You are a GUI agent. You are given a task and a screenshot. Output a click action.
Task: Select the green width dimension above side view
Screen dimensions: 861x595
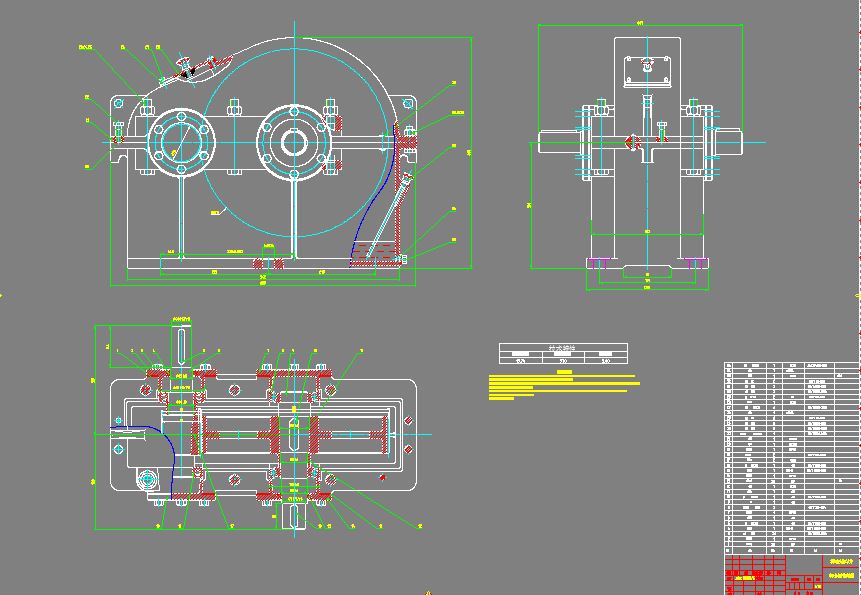click(x=640, y=24)
